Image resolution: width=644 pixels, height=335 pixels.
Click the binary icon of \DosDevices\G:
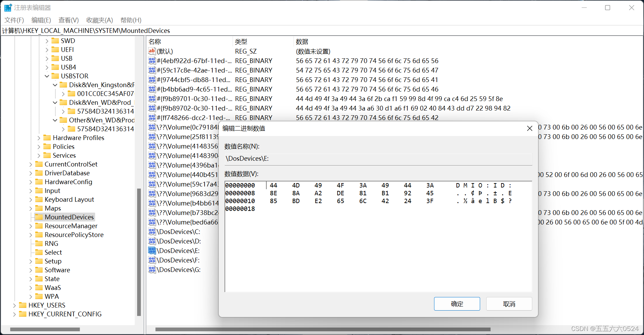tap(152, 270)
